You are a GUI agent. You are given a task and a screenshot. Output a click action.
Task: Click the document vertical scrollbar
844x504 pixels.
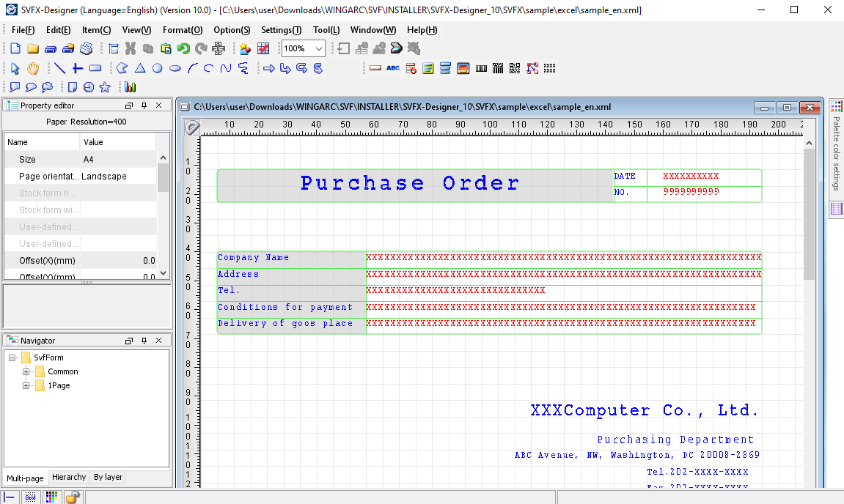(x=809, y=215)
